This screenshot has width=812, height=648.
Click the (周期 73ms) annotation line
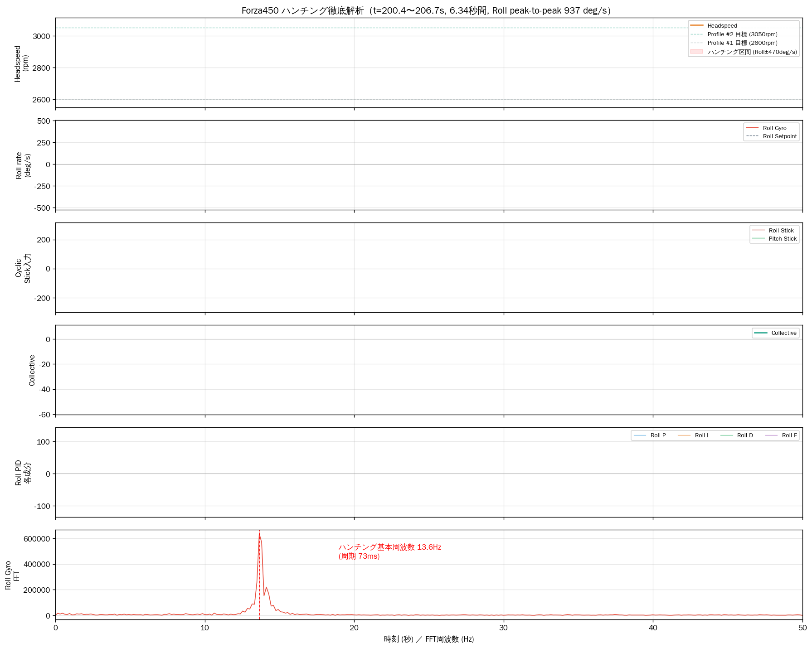coord(359,556)
